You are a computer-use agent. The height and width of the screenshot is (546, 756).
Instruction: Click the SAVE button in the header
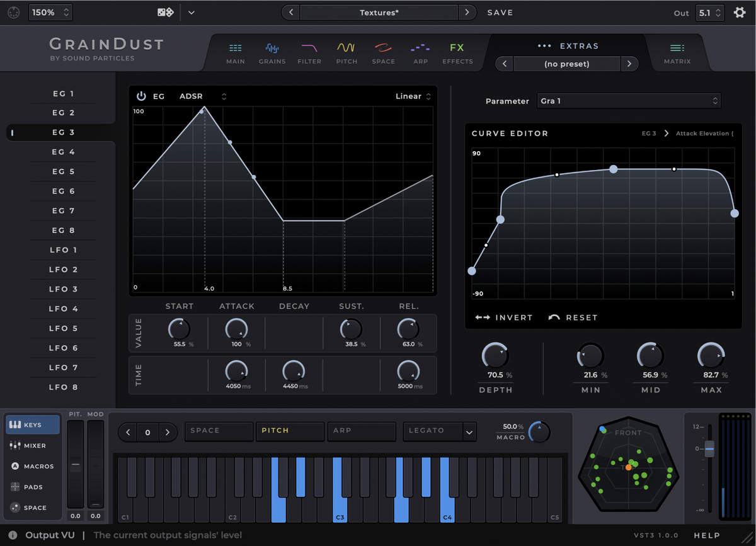500,12
